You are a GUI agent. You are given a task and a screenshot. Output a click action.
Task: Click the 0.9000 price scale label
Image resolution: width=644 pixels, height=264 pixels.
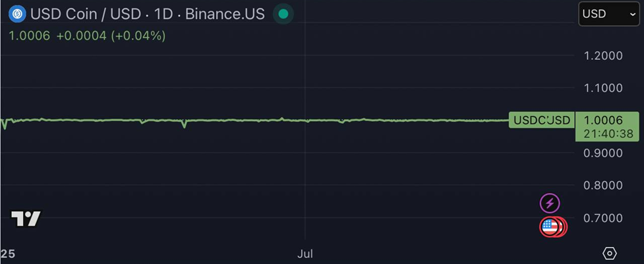(604, 153)
